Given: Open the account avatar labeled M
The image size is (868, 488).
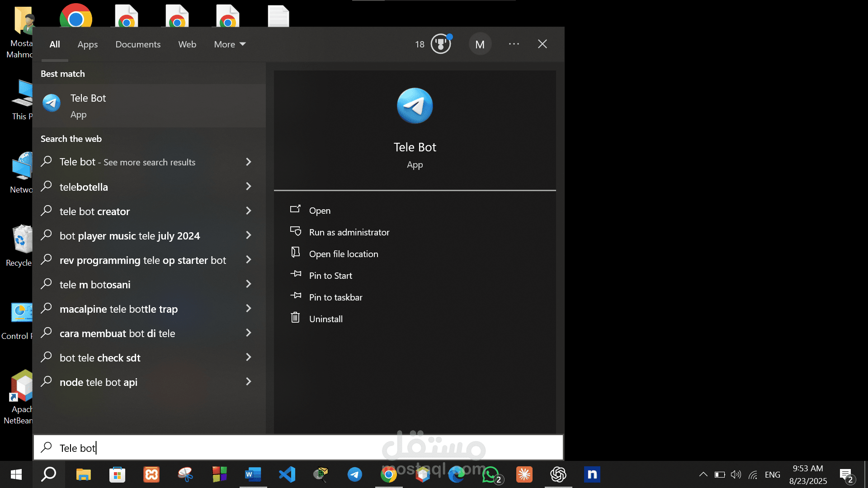Looking at the screenshot, I should [480, 44].
